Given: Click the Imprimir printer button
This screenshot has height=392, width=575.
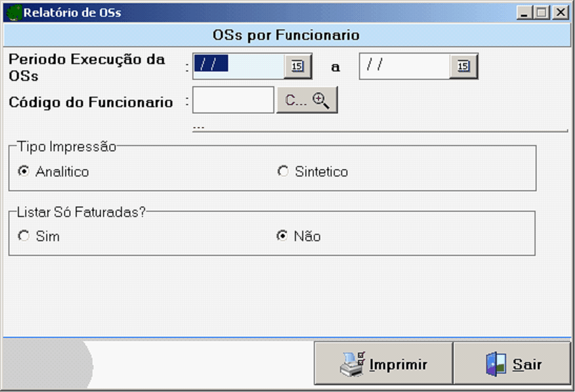Looking at the screenshot, I should 384,364.
